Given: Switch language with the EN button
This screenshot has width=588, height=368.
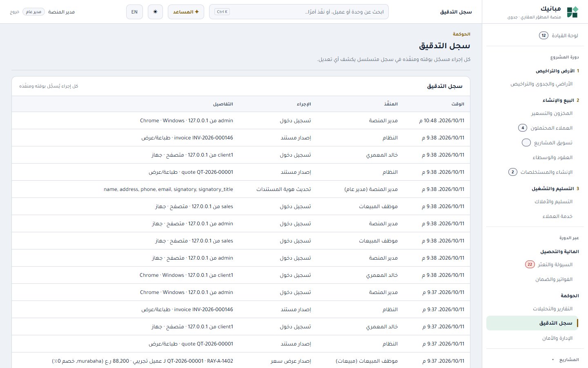Looking at the screenshot, I should pyautogui.click(x=134, y=12).
